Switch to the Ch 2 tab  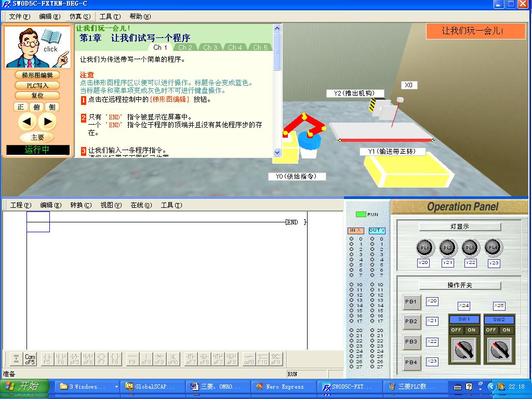point(185,47)
